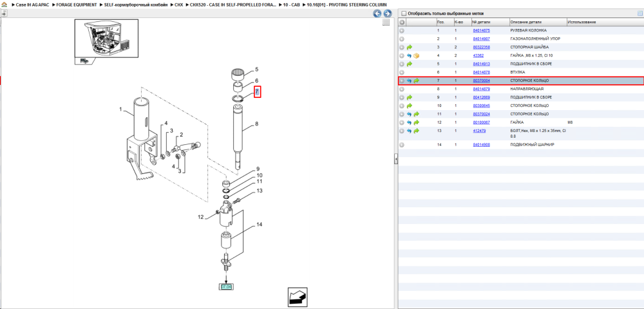Add НАПРАВЛЯЮЩАЯ row using its plus icon
The height and width of the screenshot is (309, 644).
pos(402,89)
